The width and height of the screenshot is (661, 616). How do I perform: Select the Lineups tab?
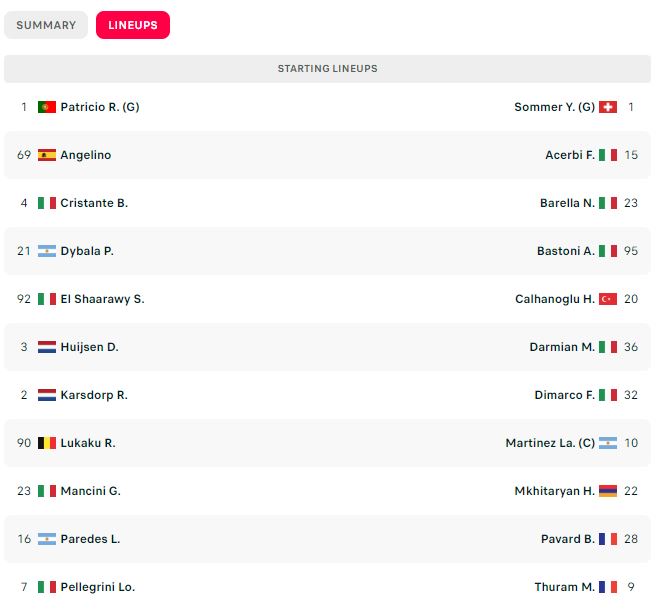(x=133, y=25)
